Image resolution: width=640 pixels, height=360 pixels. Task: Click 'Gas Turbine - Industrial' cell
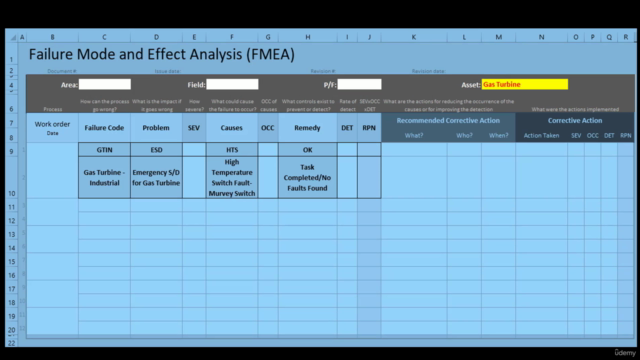point(104,178)
